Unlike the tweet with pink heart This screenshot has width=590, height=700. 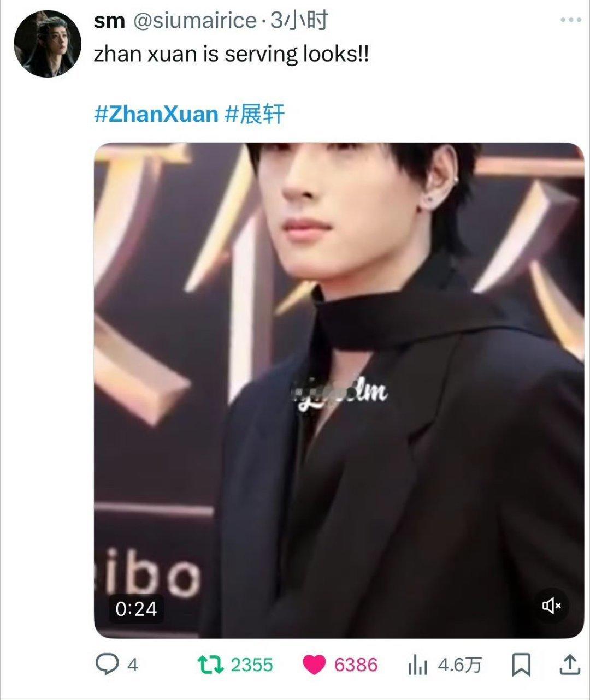click(x=314, y=665)
